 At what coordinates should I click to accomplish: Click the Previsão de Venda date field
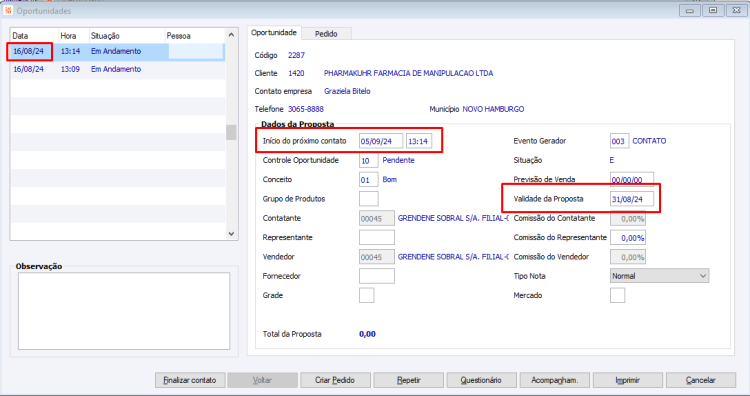tap(632, 180)
